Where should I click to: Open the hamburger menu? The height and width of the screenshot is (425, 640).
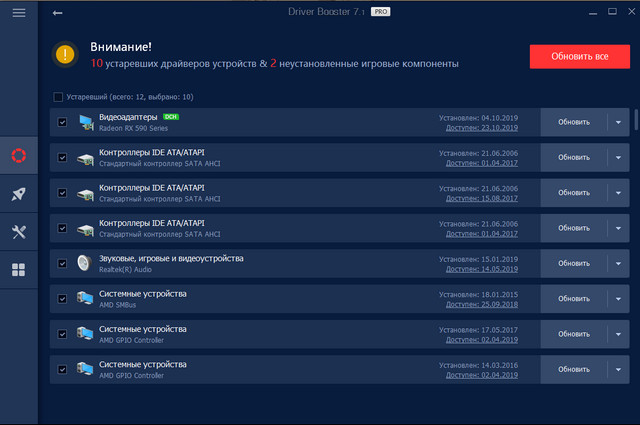pos(19,13)
